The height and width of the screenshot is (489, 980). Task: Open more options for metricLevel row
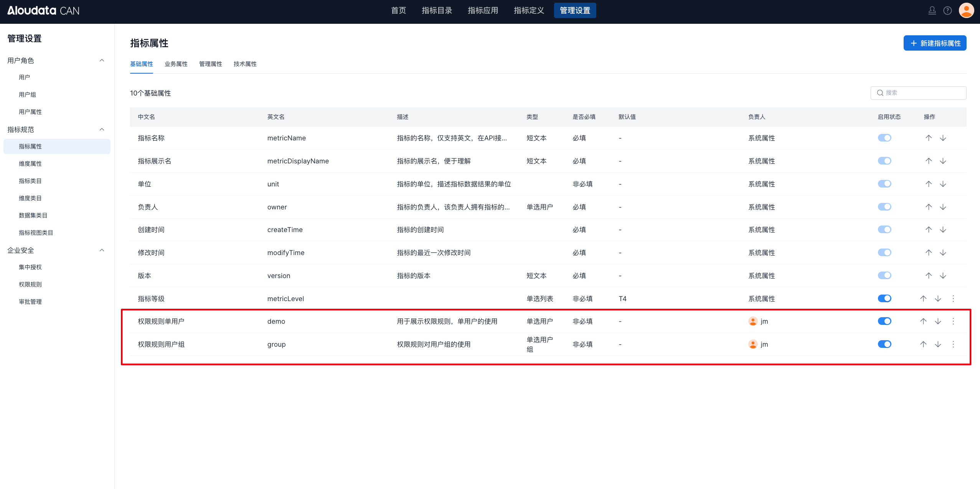point(953,299)
